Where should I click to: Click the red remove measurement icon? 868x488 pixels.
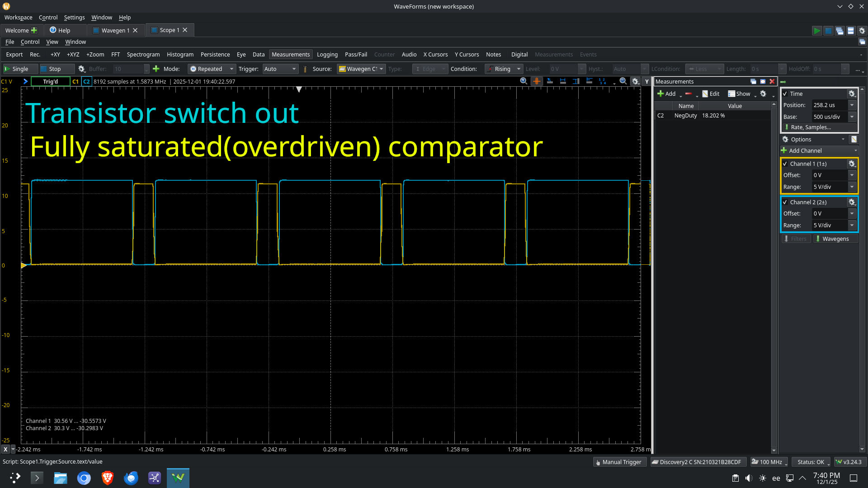click(688, 94)
